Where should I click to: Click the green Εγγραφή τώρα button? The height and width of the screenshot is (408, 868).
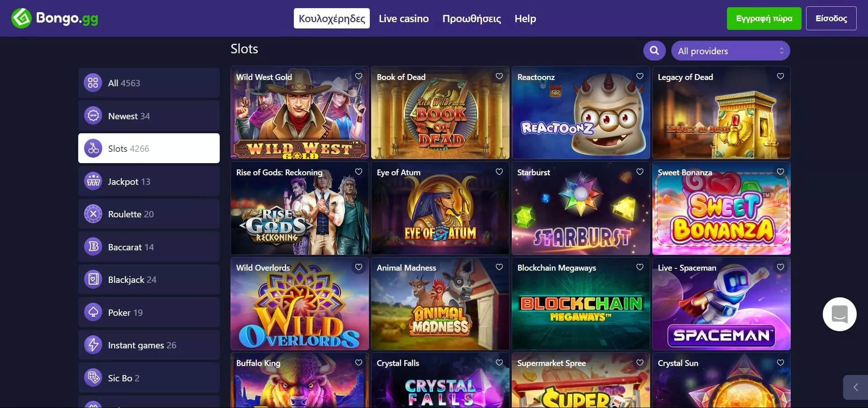(764, 19)
